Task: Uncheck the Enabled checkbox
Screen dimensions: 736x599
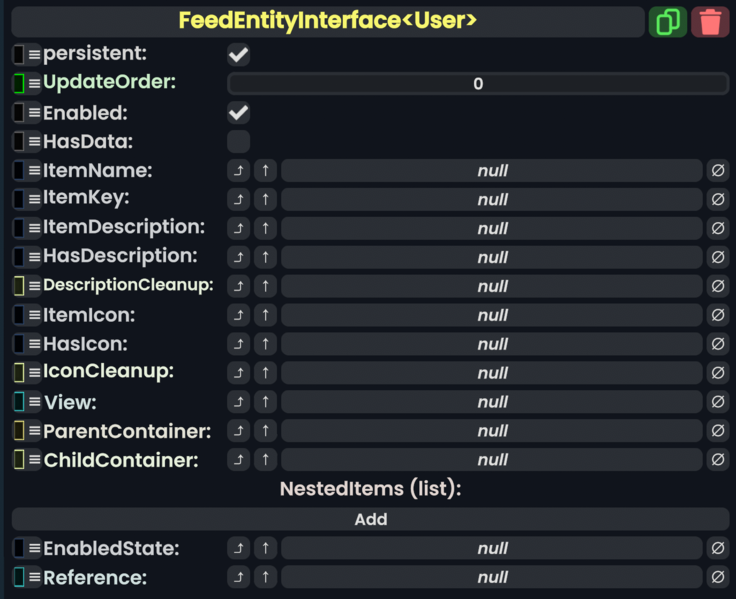Action: (239, 112)
